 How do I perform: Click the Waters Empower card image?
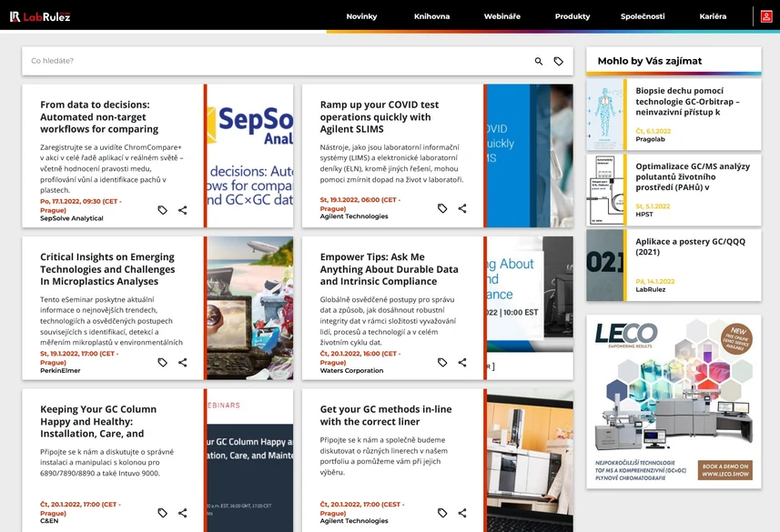530,307
